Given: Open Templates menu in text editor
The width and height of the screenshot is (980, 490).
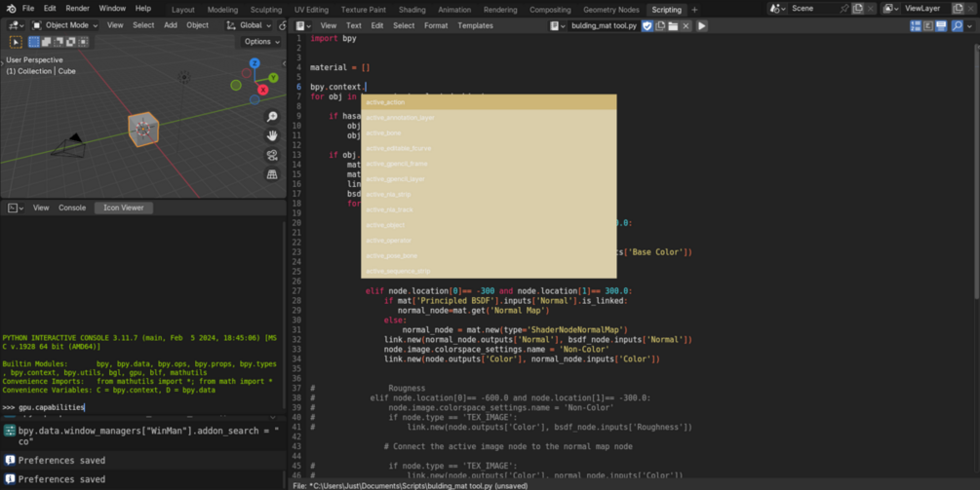Looking at the screenshot, I should pyautogui.click(x=475, y=25).
